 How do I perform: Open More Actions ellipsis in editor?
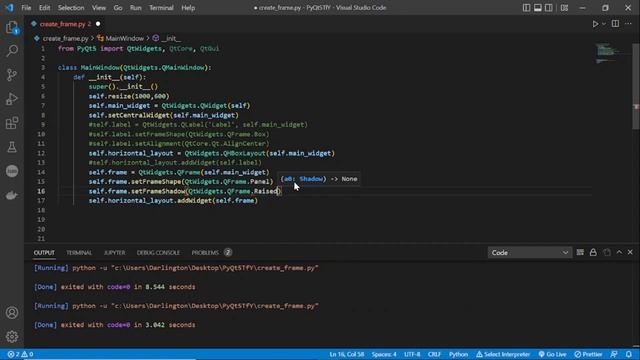(x=628, y=24)
